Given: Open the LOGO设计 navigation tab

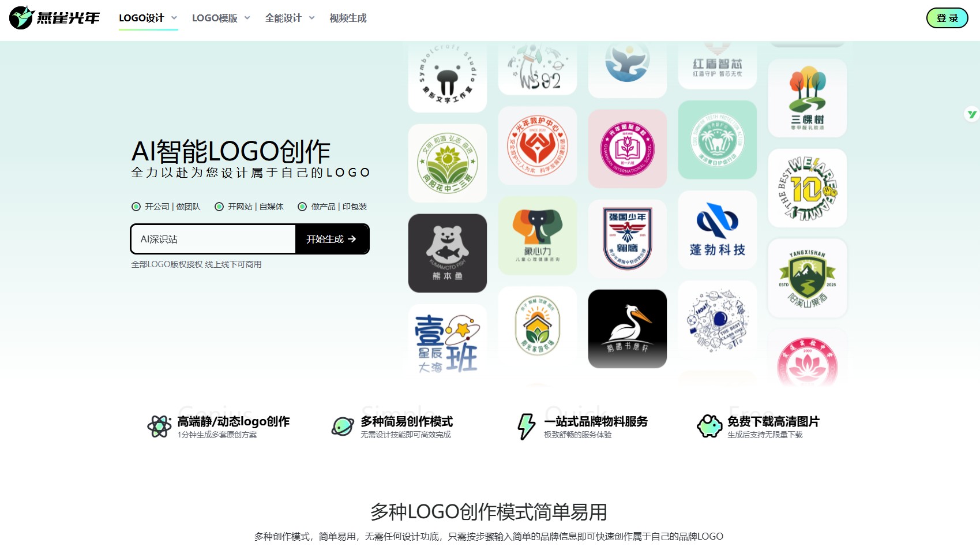Looking at the screenshot, I should coord(141,18).
